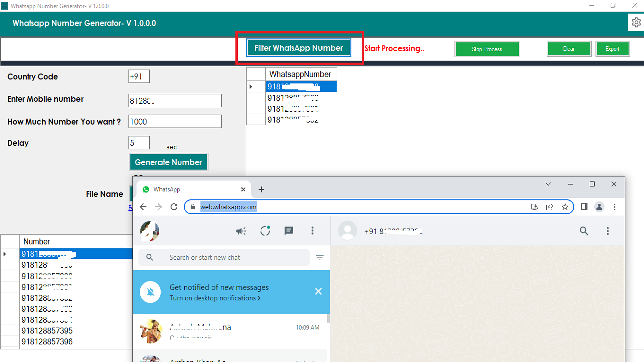Export the generated numbers

[612, 49]
